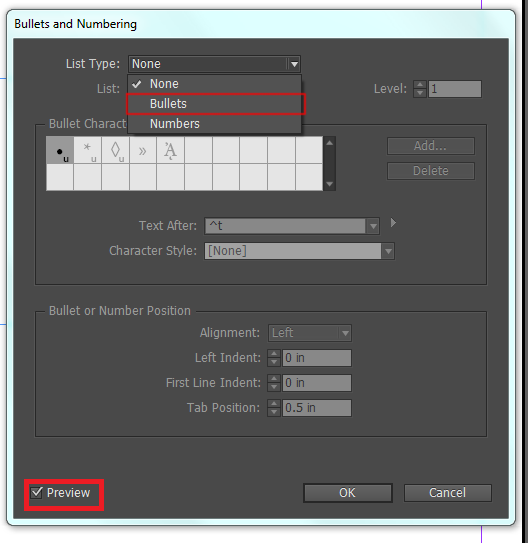Click the Text After special characters arrow
This screenshot has height=543, width=528.
(x=393, y=223)
